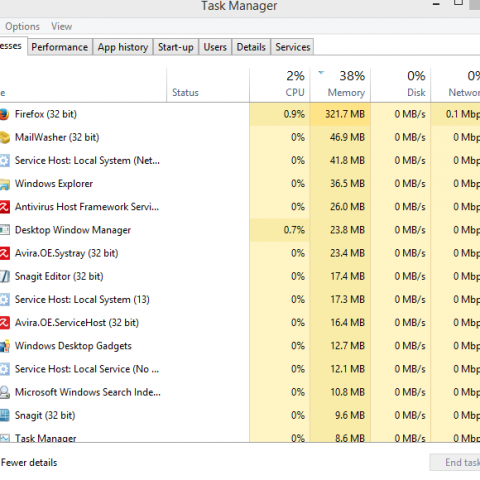The width and height of the screenshot is (480, 480).
Task: Click the Snagit Editor icon
Action: point(5,276)
